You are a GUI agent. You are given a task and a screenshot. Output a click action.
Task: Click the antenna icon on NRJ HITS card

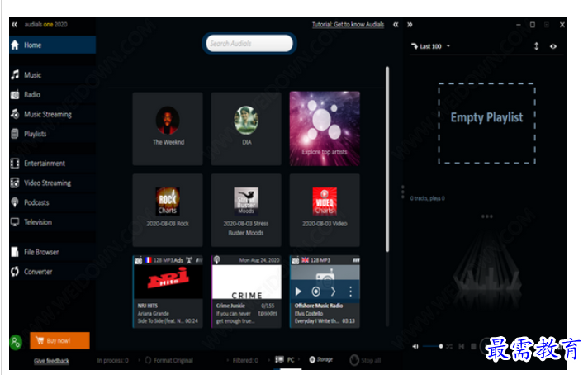(189, 260)
